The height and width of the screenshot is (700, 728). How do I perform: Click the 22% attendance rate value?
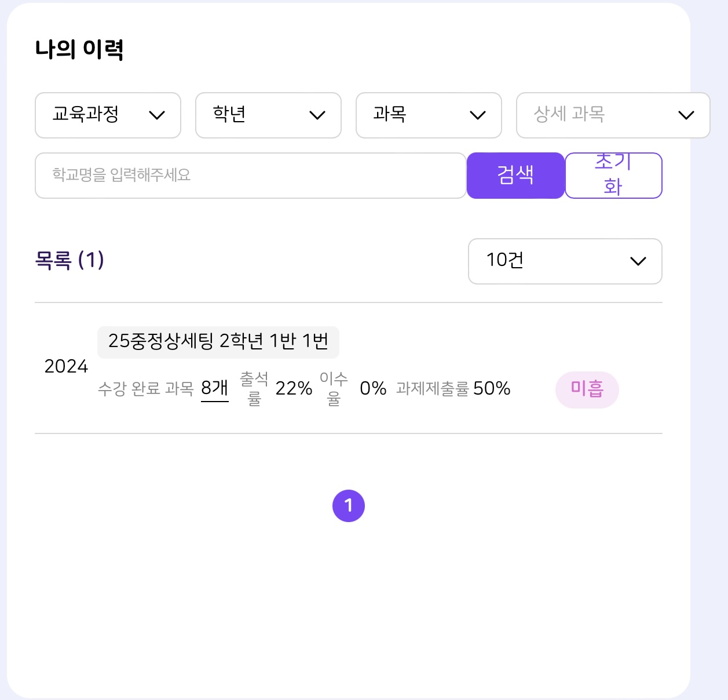click(294, 388)
